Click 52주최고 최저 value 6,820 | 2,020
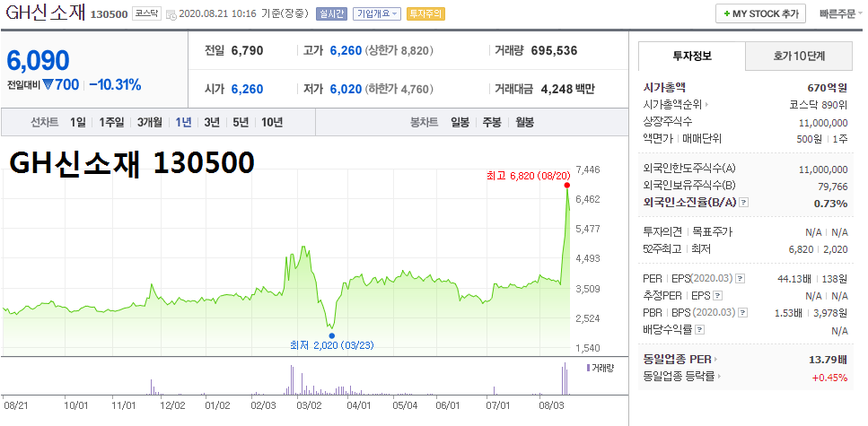 (818, 249)
